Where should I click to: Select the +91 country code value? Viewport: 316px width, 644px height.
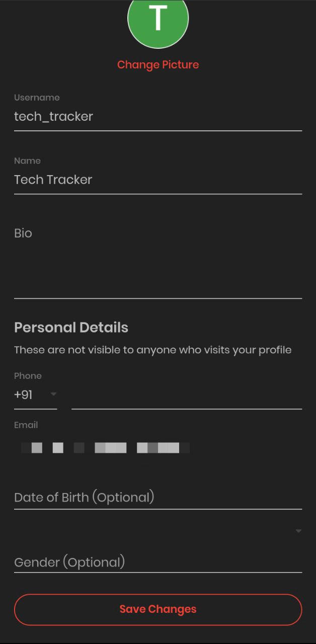(24, 395)
